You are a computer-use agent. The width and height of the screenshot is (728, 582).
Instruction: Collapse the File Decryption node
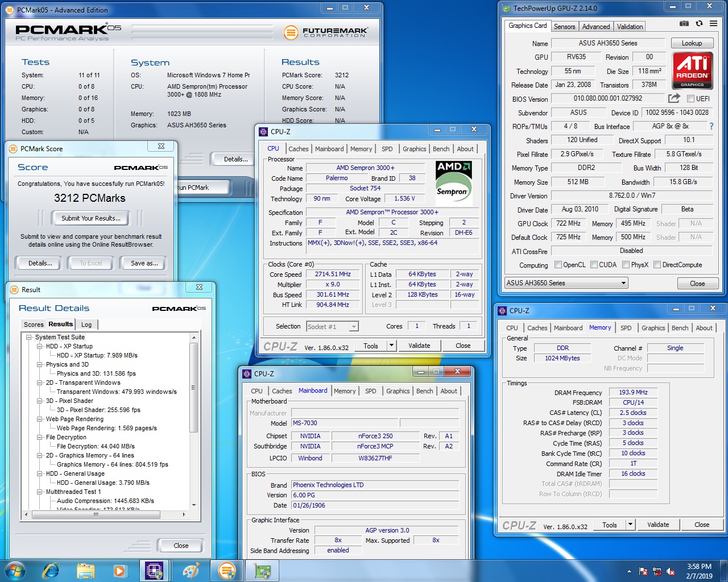coord(40,437)
